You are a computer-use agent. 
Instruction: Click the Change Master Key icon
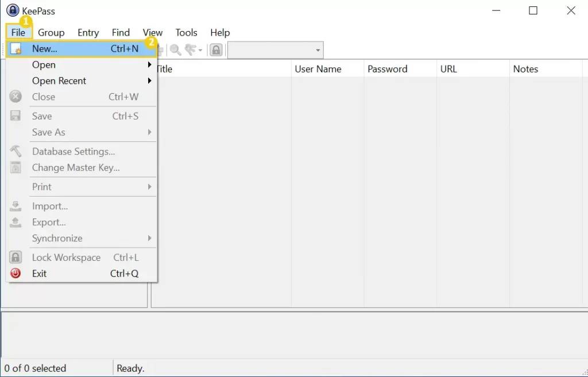[16, 167]
